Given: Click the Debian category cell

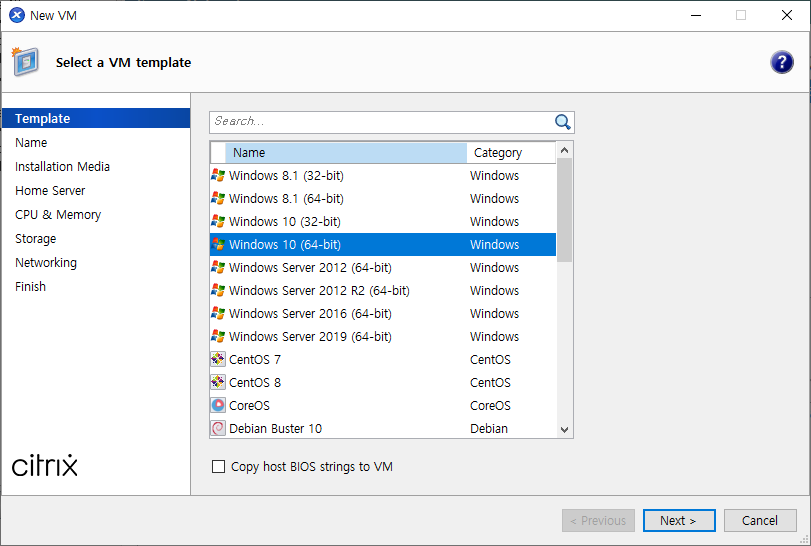Looking at the screenshot, I should pos(489,429).
